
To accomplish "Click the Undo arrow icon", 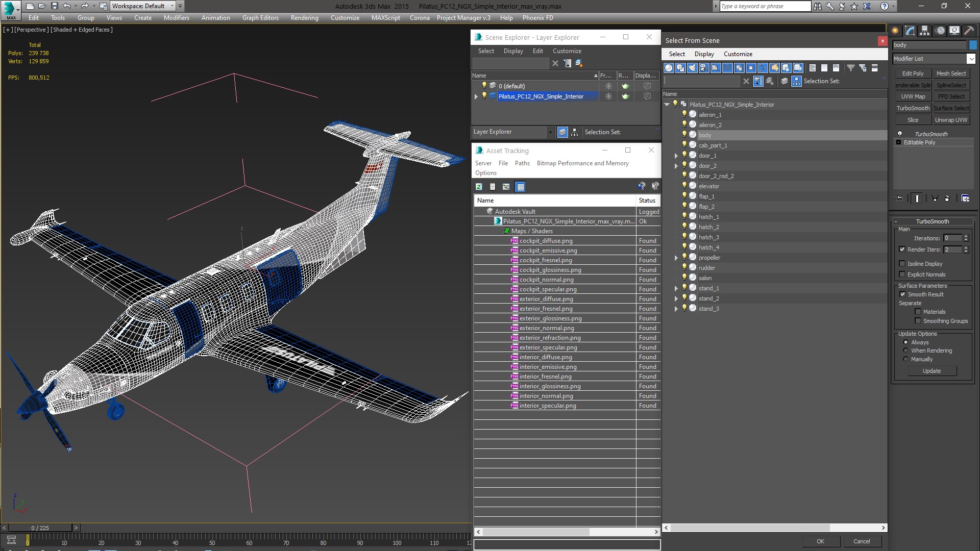I will tap(67, 6).
